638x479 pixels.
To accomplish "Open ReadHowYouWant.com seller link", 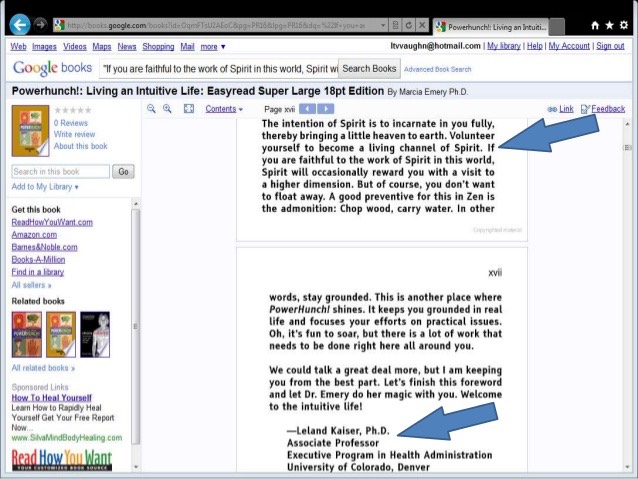I will [52, 222].
